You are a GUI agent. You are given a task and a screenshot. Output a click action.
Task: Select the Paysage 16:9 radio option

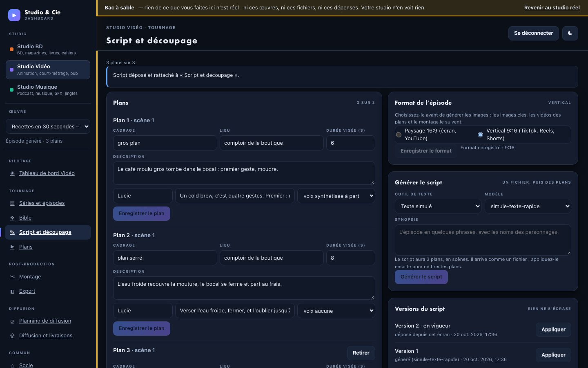pos(399,135)
